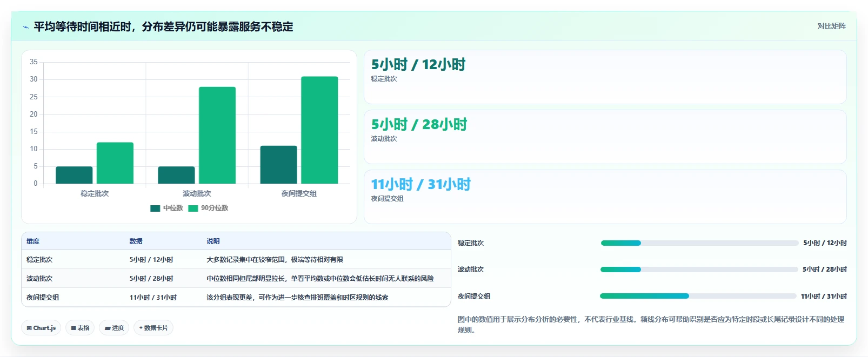Click the 表格 chip
The image size is (868, 357).
(80, 328)
